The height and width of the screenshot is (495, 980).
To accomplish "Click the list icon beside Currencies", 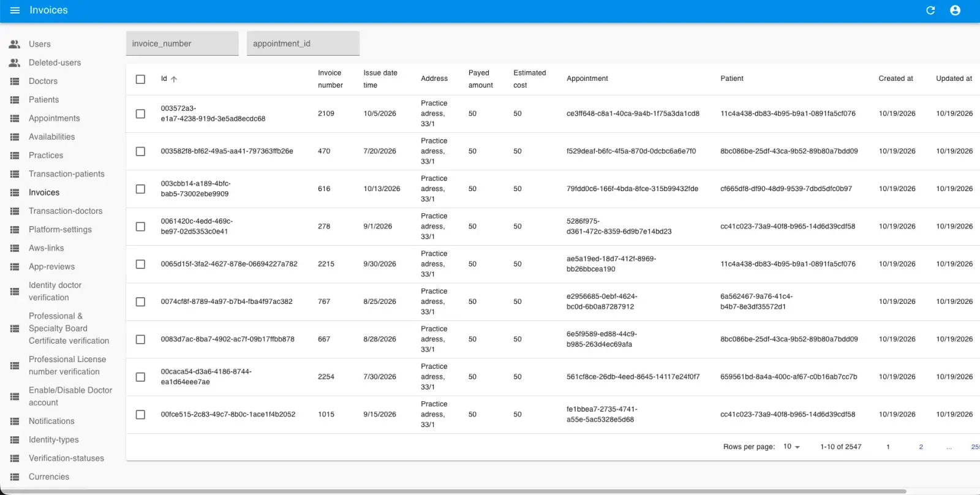I will 15,477.
